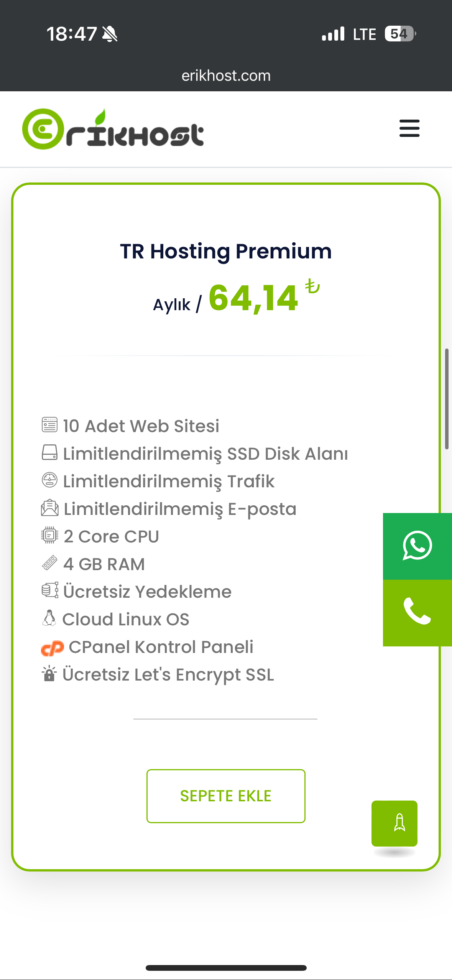Click the traffic gauge icon
This screenshot has width=452, height=980.
coord(49,480)
